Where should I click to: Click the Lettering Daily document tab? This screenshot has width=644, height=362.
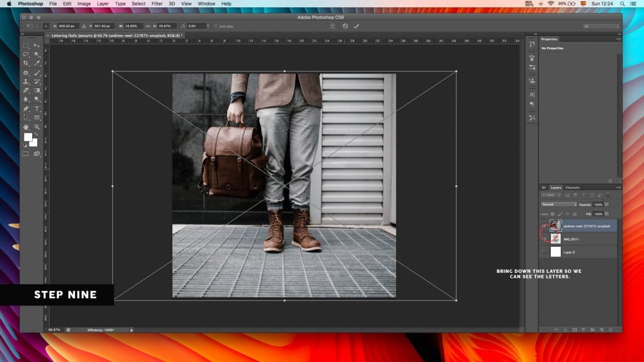click(115, 36)
